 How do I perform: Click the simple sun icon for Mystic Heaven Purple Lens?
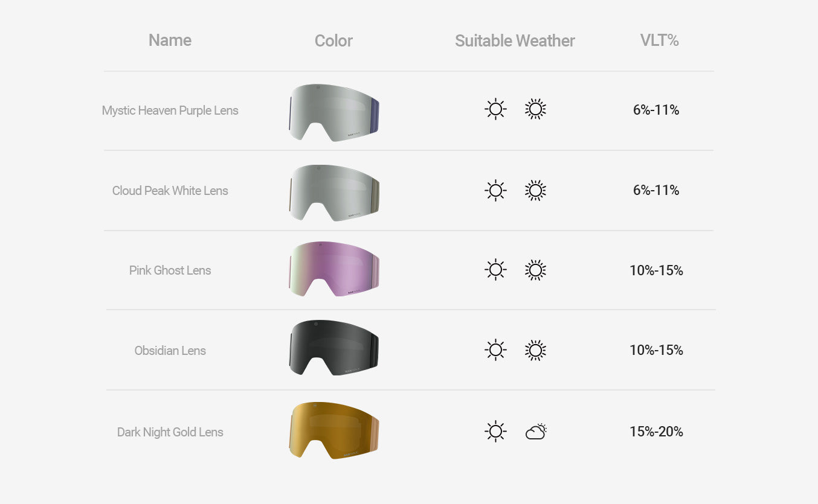pos(495,109)
